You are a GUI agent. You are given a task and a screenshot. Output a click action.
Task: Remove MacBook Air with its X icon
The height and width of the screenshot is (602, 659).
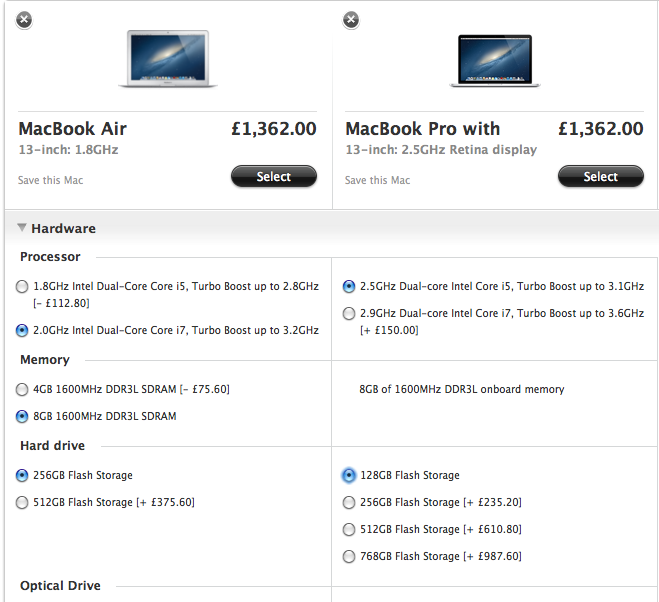pos(24,20)
